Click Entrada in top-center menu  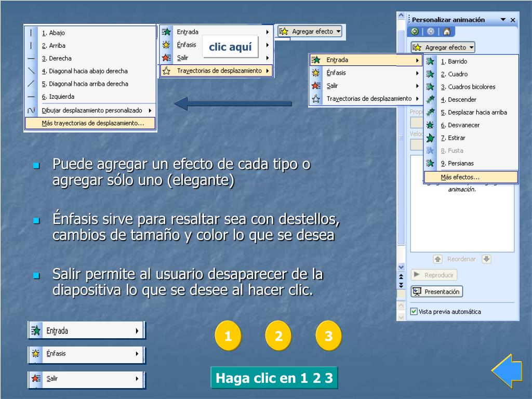188,32
